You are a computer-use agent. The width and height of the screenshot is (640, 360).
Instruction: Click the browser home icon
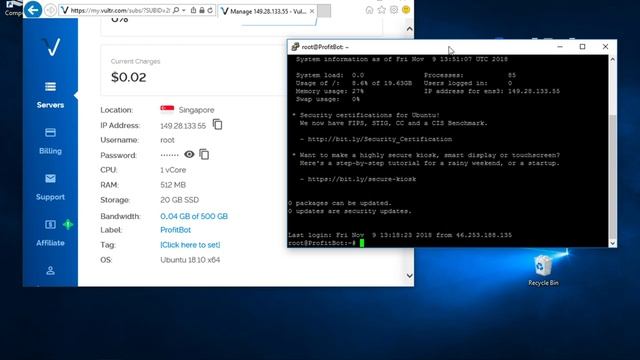coord(369,10)
